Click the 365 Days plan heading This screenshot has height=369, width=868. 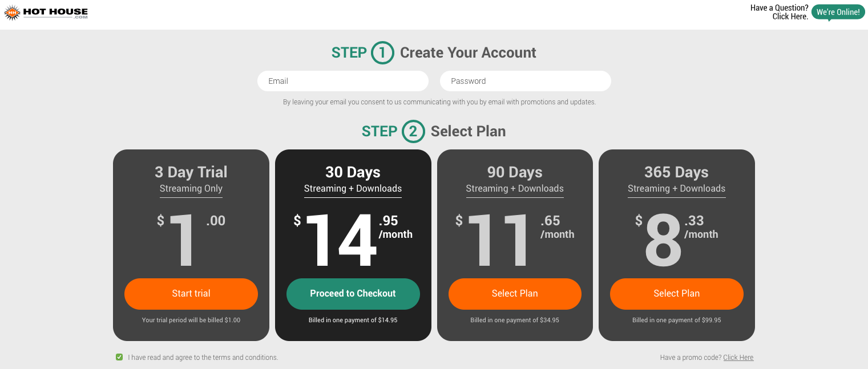676,172
